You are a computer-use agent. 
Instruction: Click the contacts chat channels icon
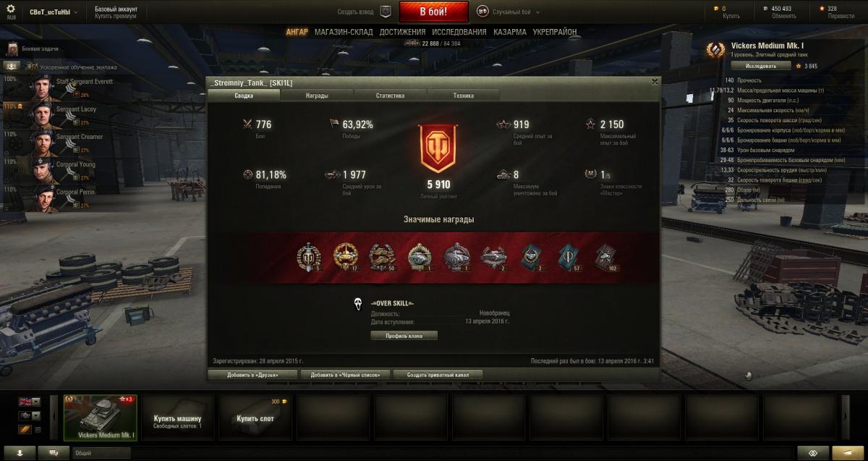pos(54,453)
